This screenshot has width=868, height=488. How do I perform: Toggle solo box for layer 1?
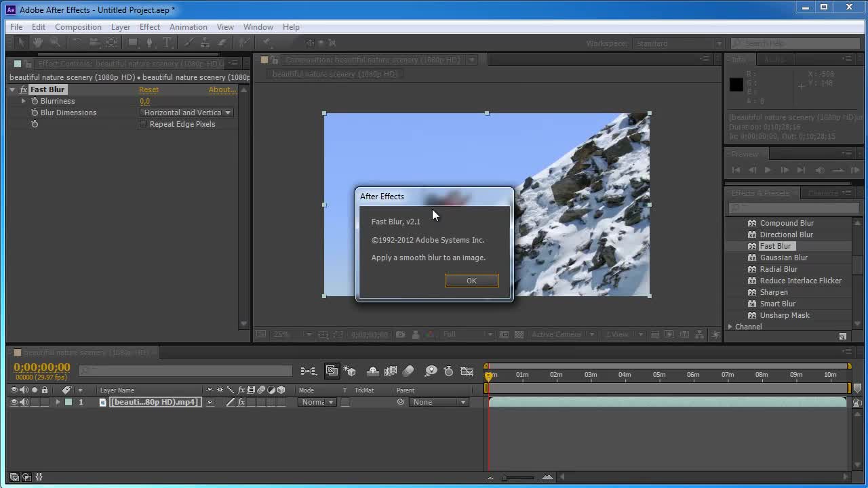point(35,402)
